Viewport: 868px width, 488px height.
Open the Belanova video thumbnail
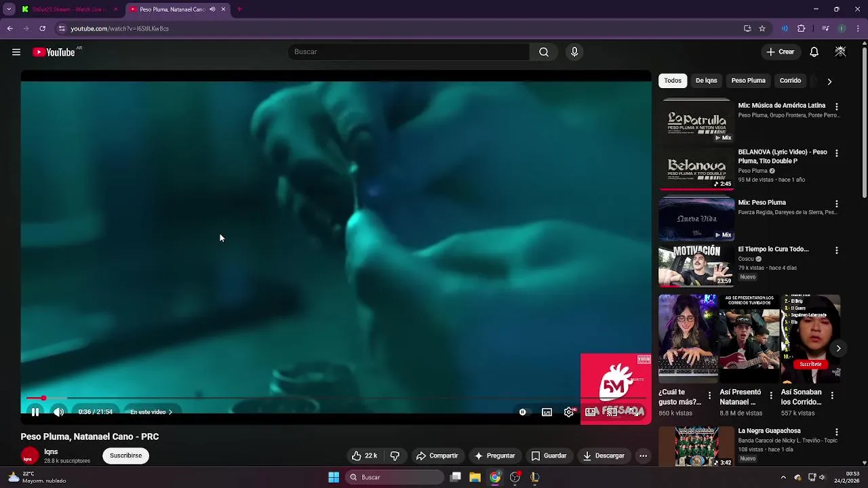click(x=696, y=168)
